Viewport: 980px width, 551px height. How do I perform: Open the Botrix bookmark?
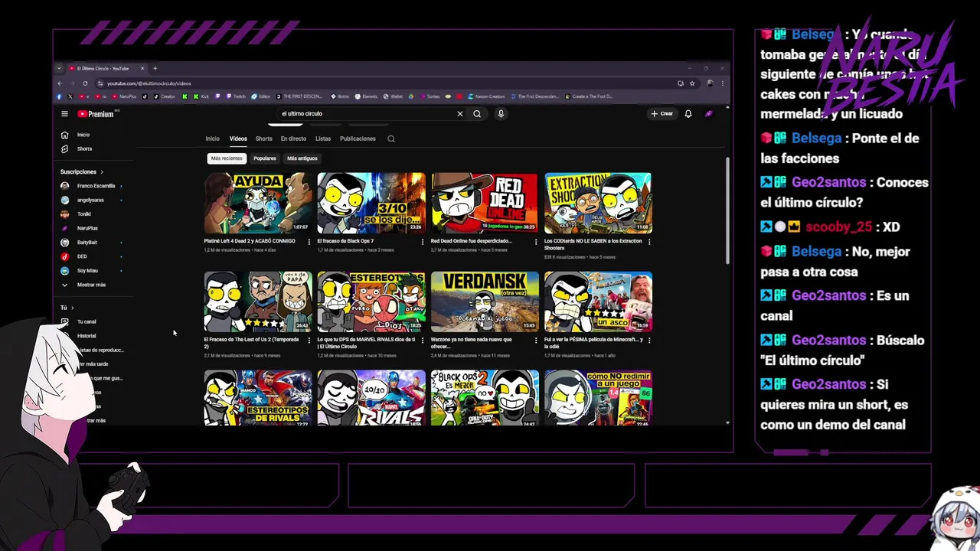[x=339, y=96]
